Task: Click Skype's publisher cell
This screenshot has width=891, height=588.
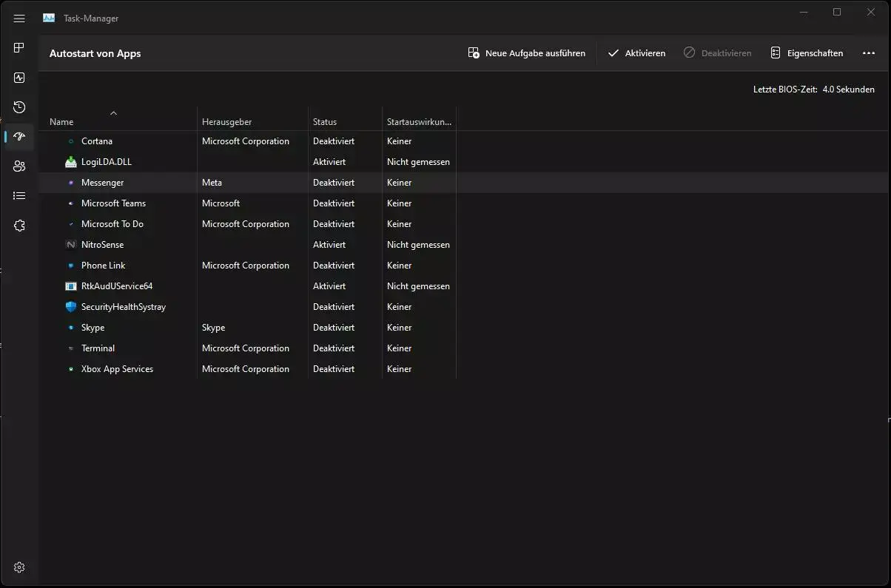Action: click(x=214, y=328)
